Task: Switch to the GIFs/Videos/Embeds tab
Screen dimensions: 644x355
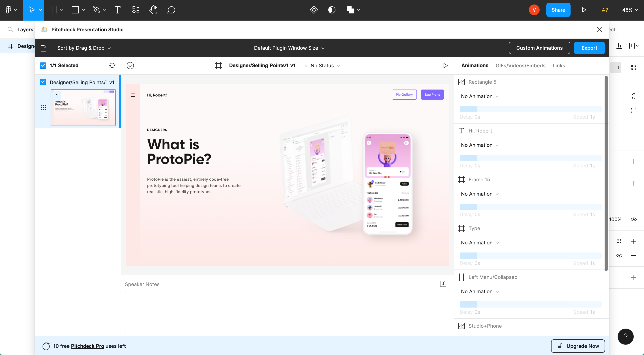Action: click(x=521, y=66)
